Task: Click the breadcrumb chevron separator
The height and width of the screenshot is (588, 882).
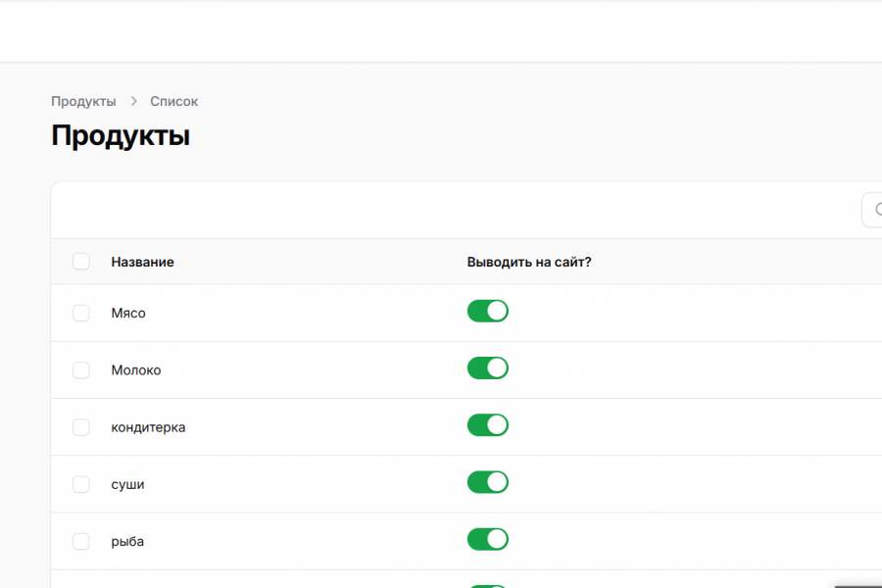Action: [x=133, y=102]
